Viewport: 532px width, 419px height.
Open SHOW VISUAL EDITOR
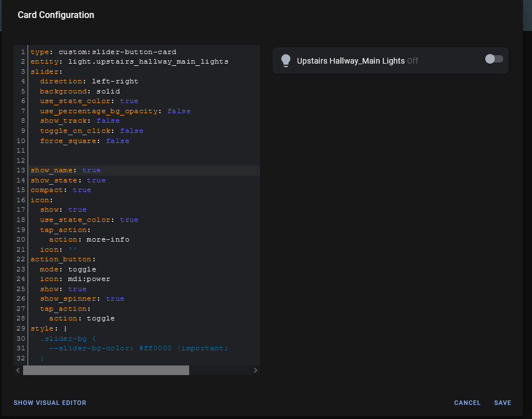pyautogui.click(x=50, y=403)
